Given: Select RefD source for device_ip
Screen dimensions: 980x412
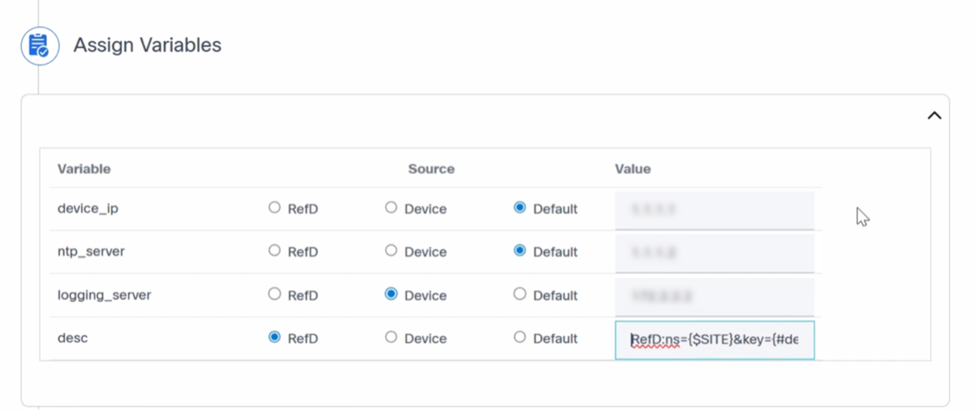Looking at the screenshot, I should 275,208.
